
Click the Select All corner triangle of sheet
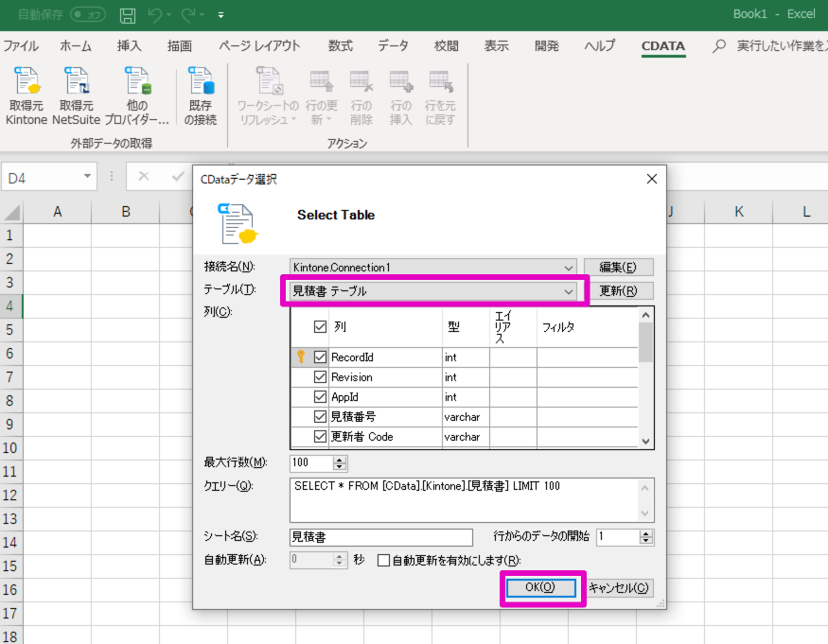click(12, 212)
